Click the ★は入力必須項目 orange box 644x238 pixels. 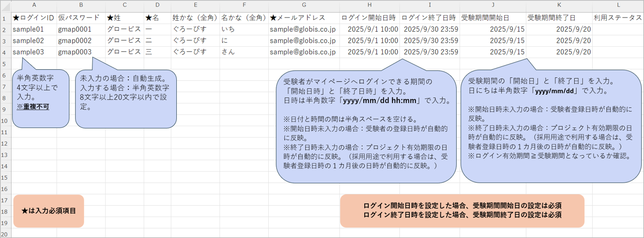(49, 211)
